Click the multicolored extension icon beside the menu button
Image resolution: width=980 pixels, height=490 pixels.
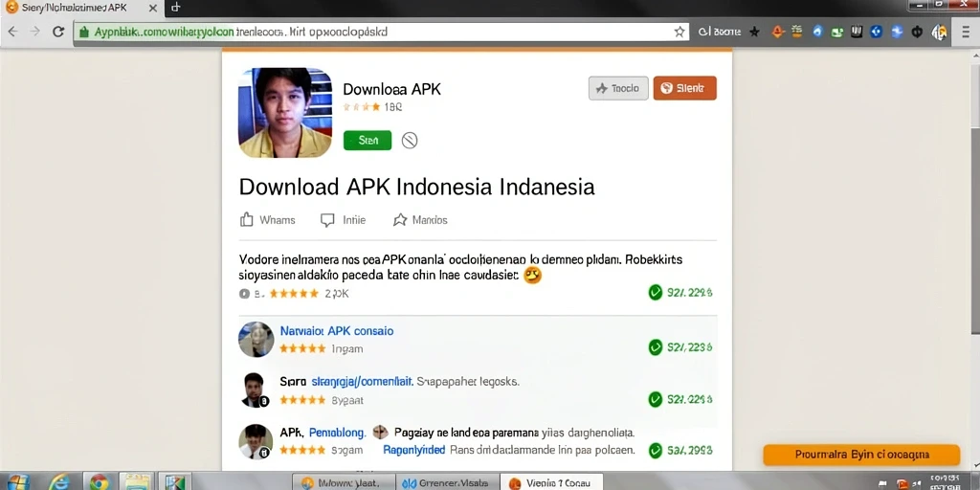[939, 32]
